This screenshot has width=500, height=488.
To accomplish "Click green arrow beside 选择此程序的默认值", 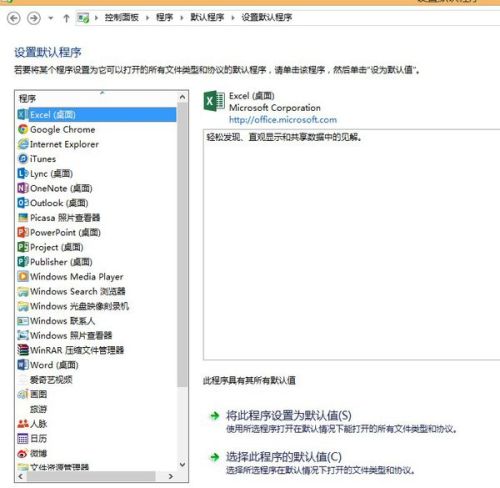I will pyautogui.click(x=215, y=457).
